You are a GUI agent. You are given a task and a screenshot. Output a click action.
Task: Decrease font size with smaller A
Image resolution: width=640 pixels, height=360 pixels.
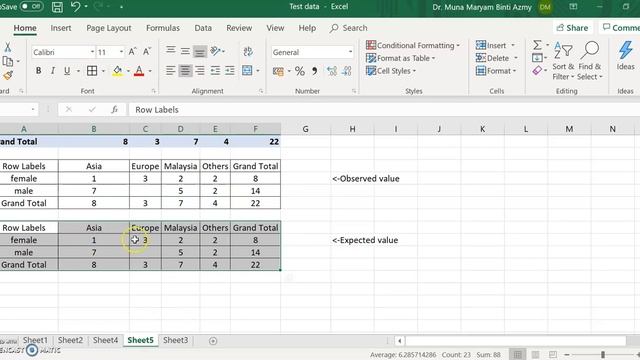[147, 52]
